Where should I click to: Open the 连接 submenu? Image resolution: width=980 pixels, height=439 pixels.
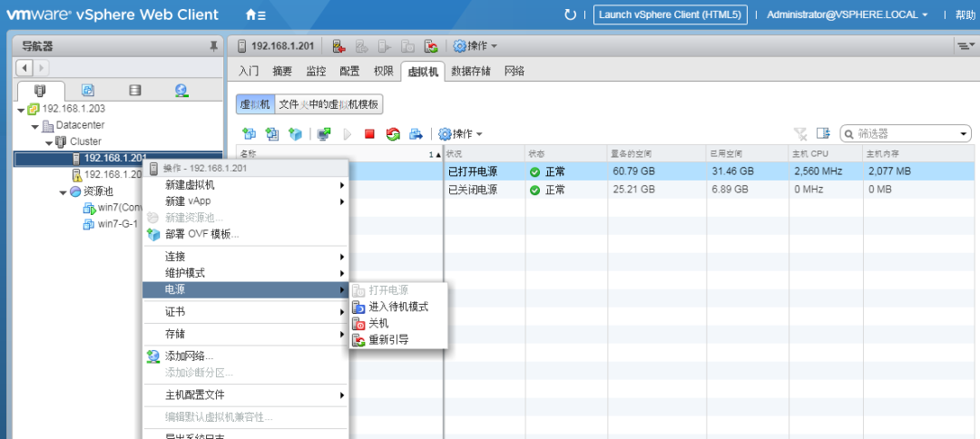[x=246, y=257]
